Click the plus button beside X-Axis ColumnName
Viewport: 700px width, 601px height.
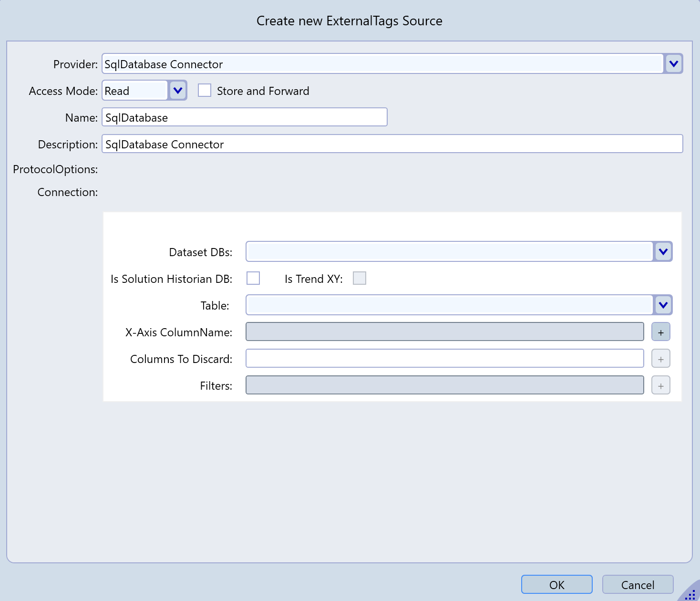(660, 332)
